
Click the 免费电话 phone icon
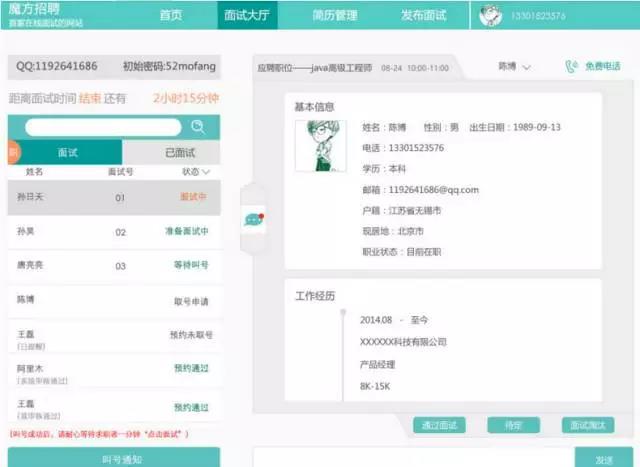tap(571, 67)
